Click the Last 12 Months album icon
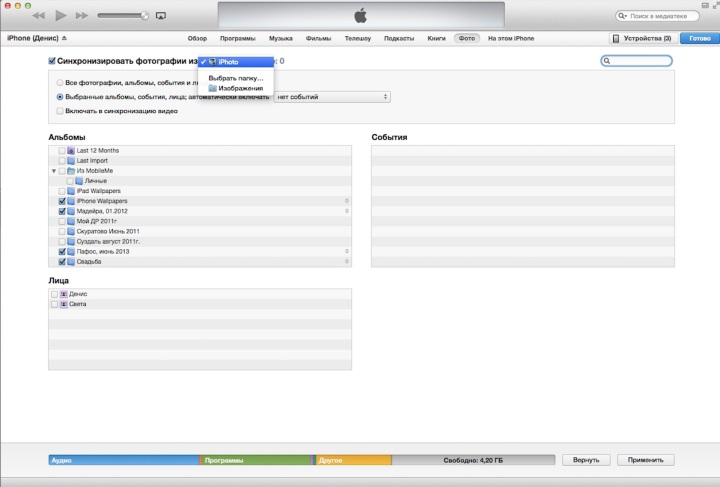 pyautogui.click(x=71, y=149)
